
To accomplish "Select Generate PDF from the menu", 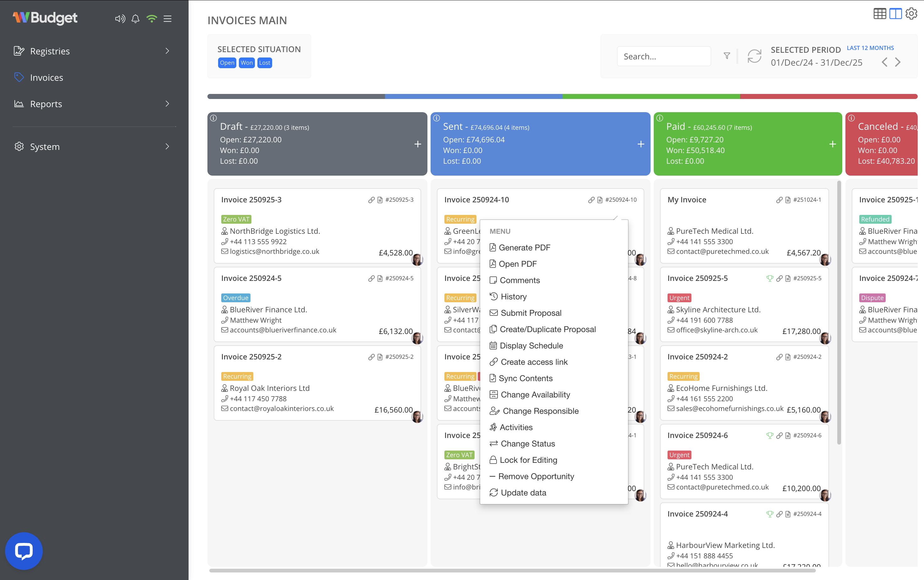I will point(525,247).
